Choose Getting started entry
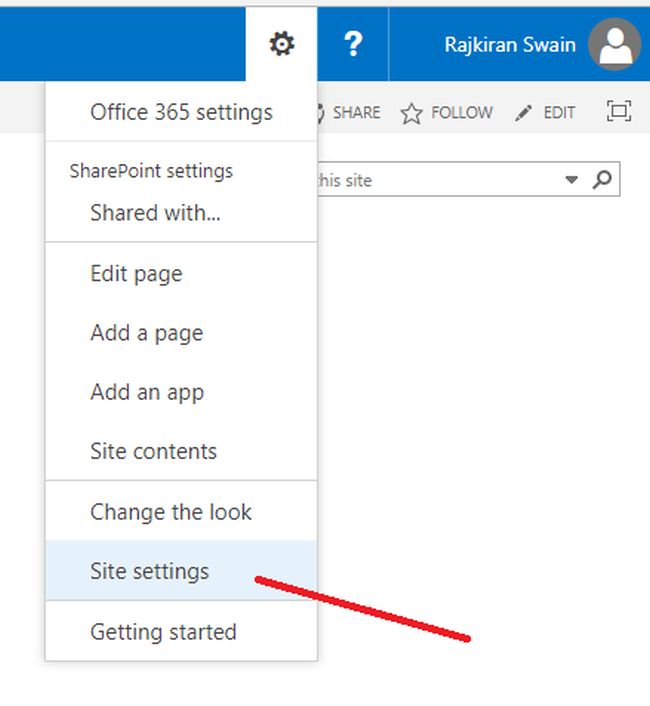This screenshot has height=706, width=650. click(x=181, y=631)
